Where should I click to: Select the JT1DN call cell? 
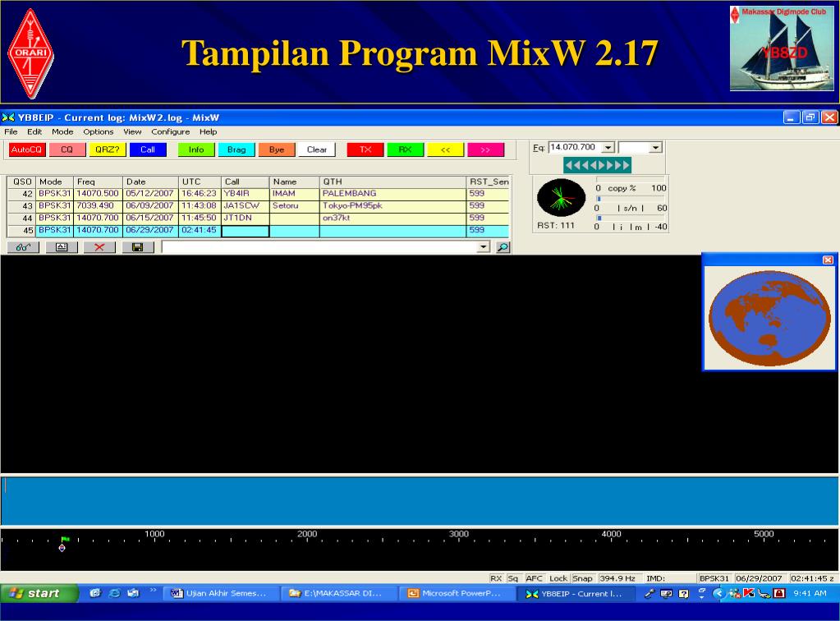pyautogui.click(x=245, y=218)
